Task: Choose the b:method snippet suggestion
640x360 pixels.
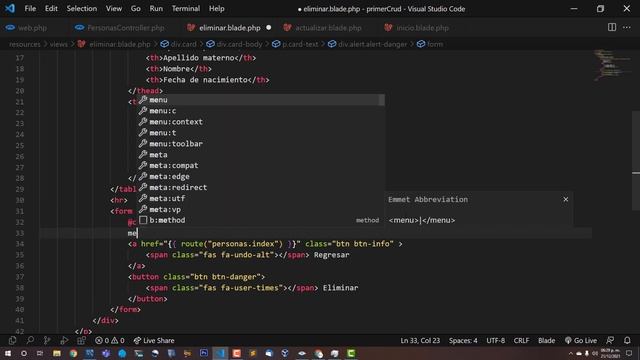Action: tap(260, 220)
